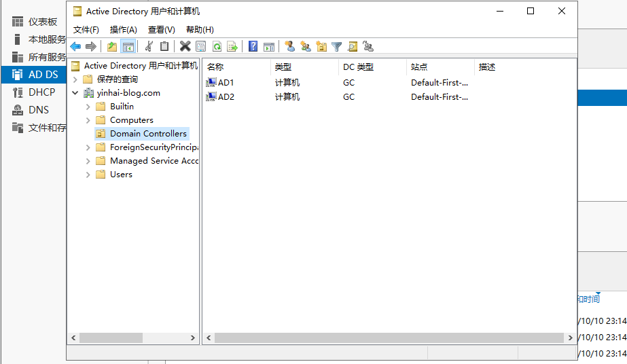Viewport: 627px width, 364px height.
Task: Click the Delete X toolbar icon
Action: coord(185,47)
